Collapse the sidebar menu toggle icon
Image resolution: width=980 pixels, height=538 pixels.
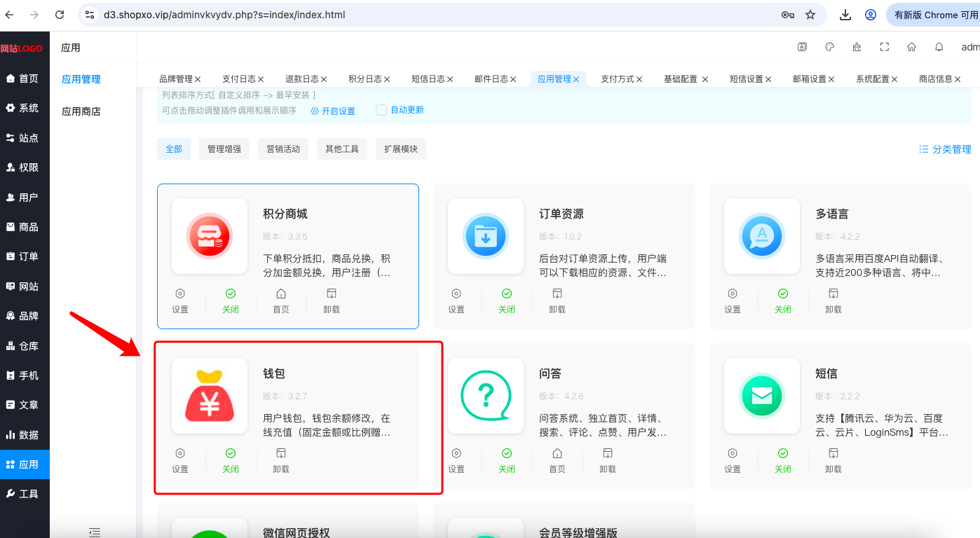click(x=95, y=532)
